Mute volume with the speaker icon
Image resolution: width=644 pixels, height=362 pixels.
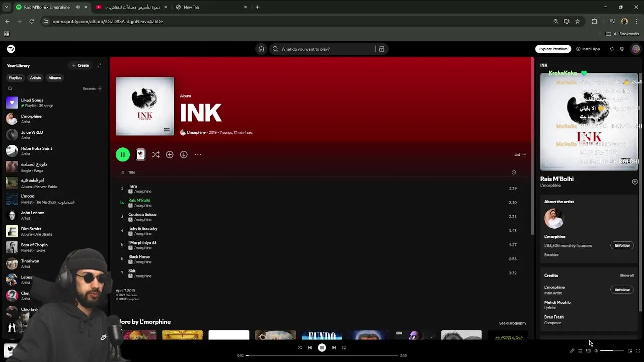point(596,350)
